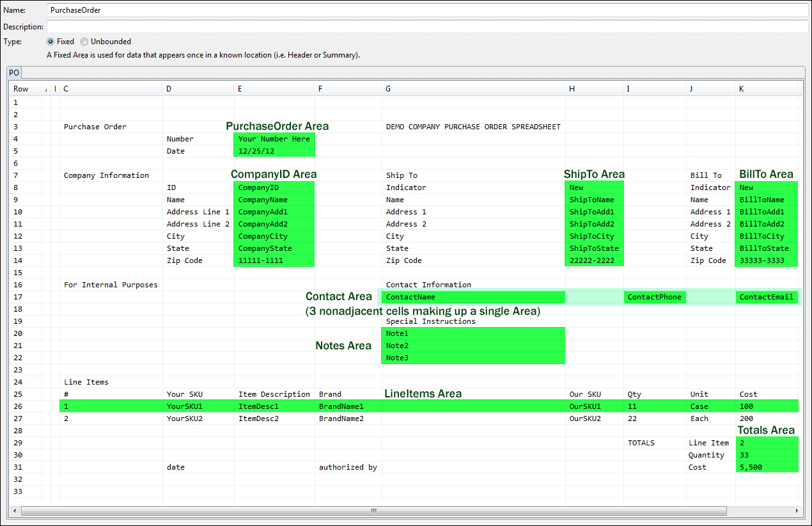Select the ContactPhone cell

tap(655, 297)
